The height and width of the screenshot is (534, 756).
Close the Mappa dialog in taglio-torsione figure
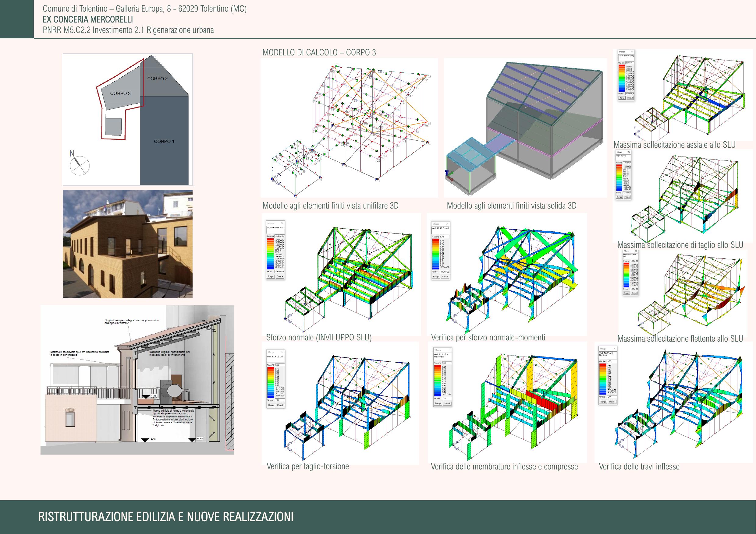(282, 352)
